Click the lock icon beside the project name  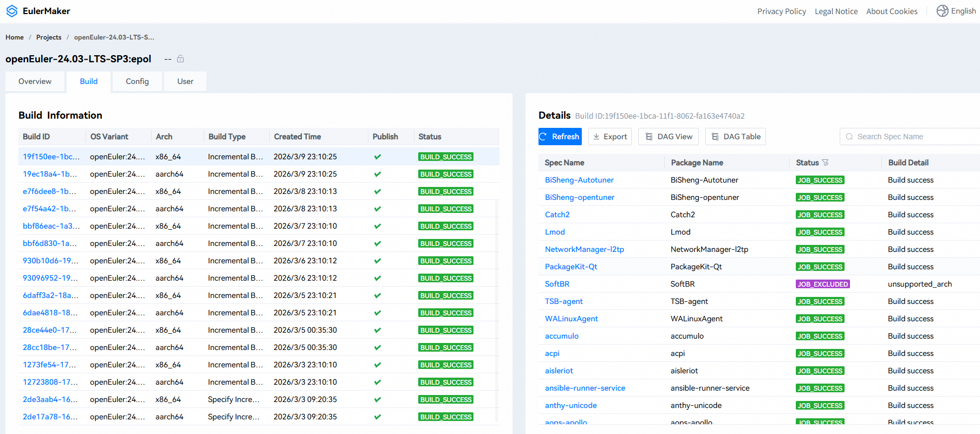point(180,59)
